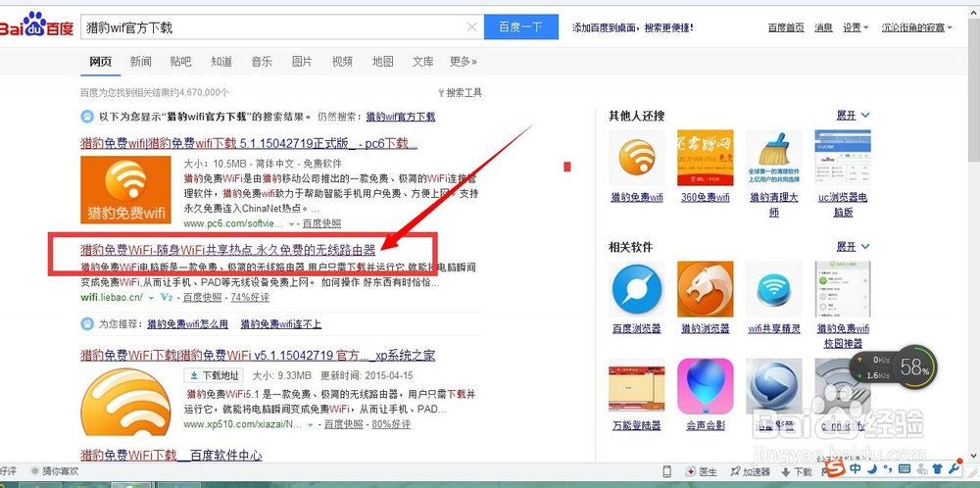The width and height of the screenshot is (980, 488).
Task: Open the 猎豹免费WiFi-随身WiFi共享热点 result
Action: pos(228,250)
